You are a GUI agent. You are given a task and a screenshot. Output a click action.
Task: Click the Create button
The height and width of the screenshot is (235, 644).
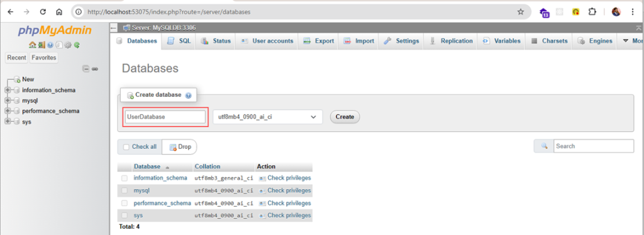[x=345, y=117]
